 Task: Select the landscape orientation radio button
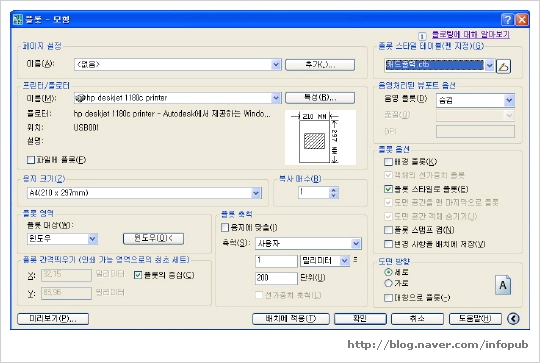coord(388,283)
